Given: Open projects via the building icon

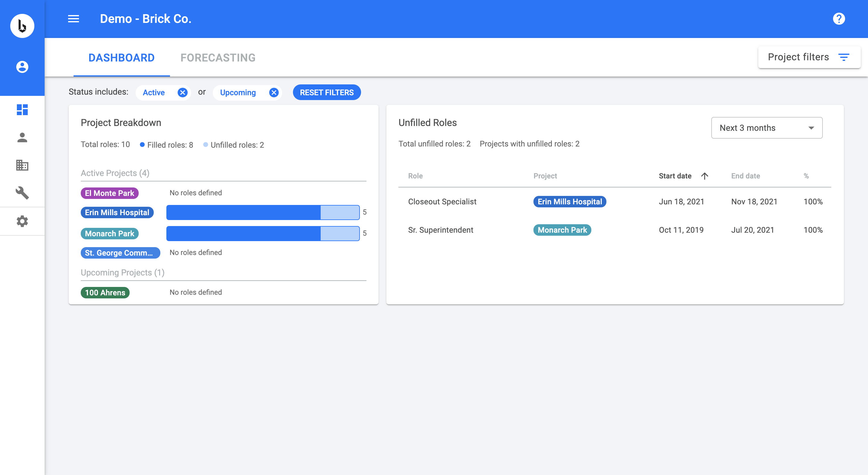Looking at the screenshot, I should point(22,165).
